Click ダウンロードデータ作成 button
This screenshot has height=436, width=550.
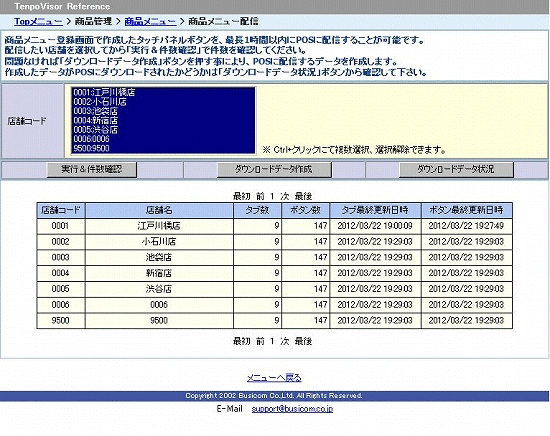(x=274, y=169)
